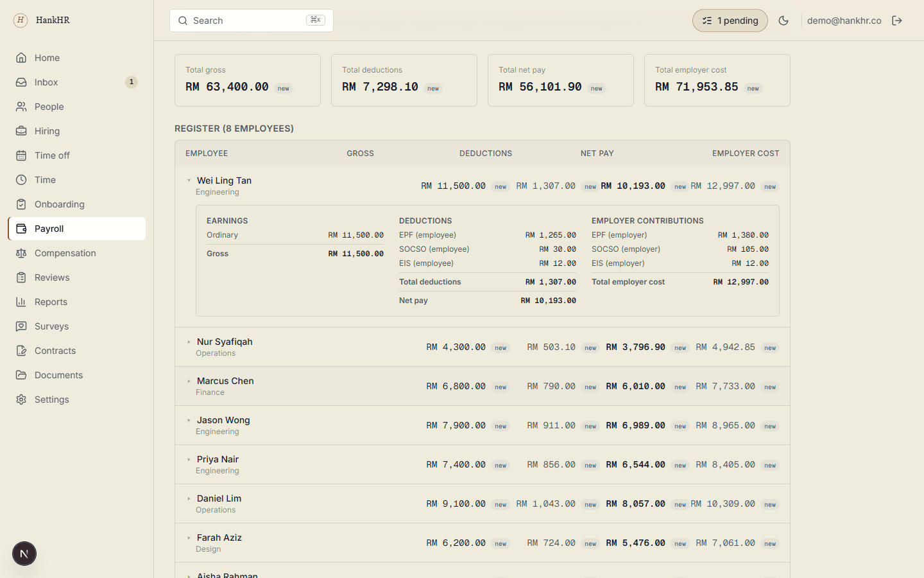Click the Documents folder icon
The width and height of the screenshot is (924, 578).
pos(21,375)
